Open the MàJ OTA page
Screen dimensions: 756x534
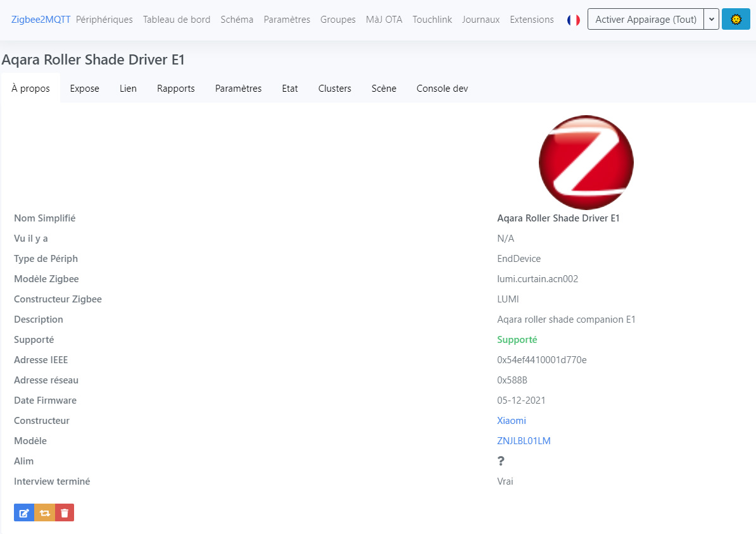point(384,19)
